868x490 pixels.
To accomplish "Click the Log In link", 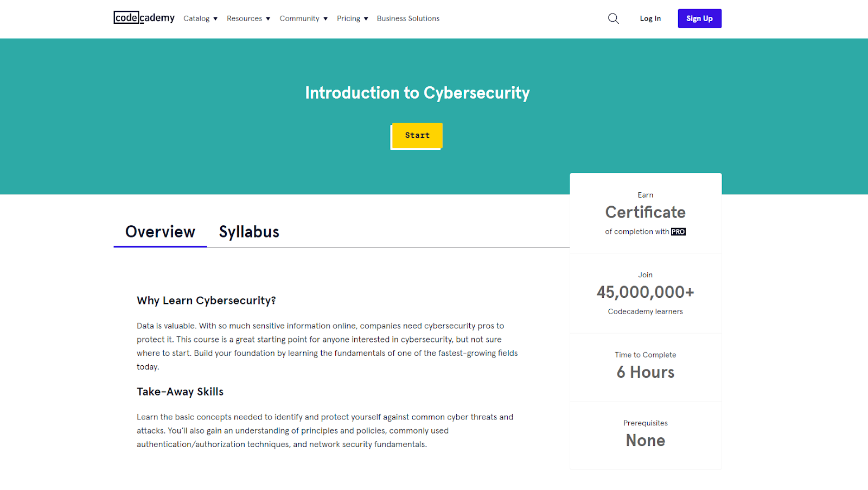I will [x=650, y=18].
